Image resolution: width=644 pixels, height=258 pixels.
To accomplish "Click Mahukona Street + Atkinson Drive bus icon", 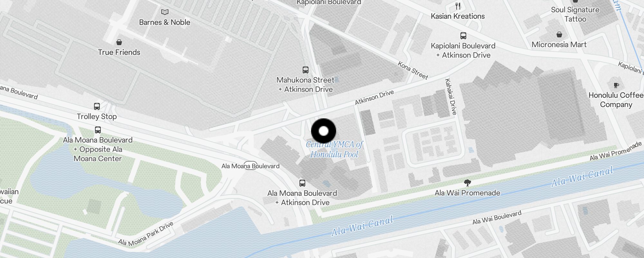I will [305, 70].
